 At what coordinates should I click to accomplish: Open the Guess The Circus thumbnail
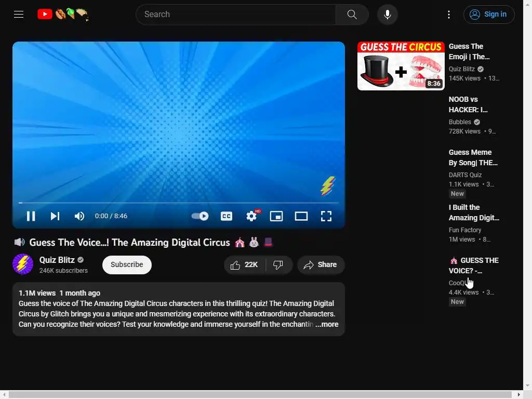[401, 66]
